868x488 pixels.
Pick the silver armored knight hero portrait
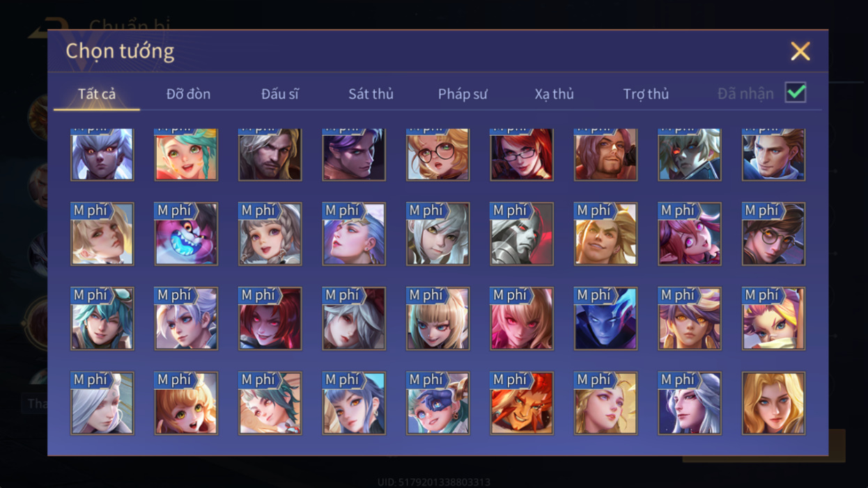522,234
